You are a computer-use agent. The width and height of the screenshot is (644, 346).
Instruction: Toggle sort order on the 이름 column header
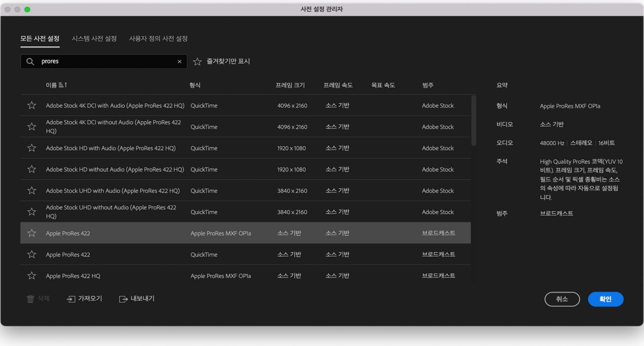pyautogui.click(x=56, y=85)
